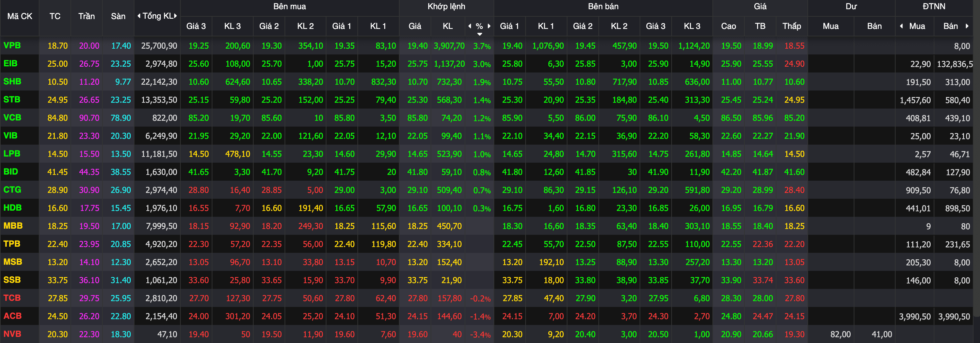Open SSB stock symbol
Image resolution: width=980 pixels, height=343 pixels.
(12, 280)
